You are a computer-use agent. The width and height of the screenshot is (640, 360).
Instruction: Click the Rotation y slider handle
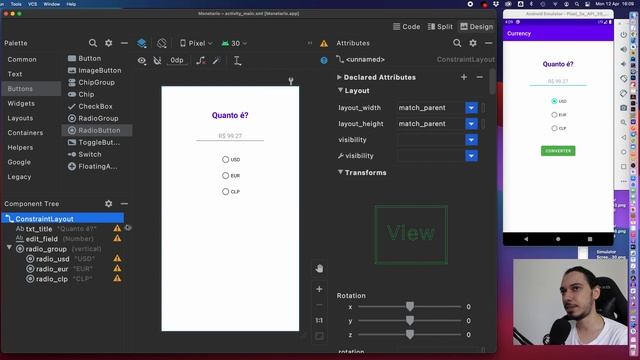[410, 320]
